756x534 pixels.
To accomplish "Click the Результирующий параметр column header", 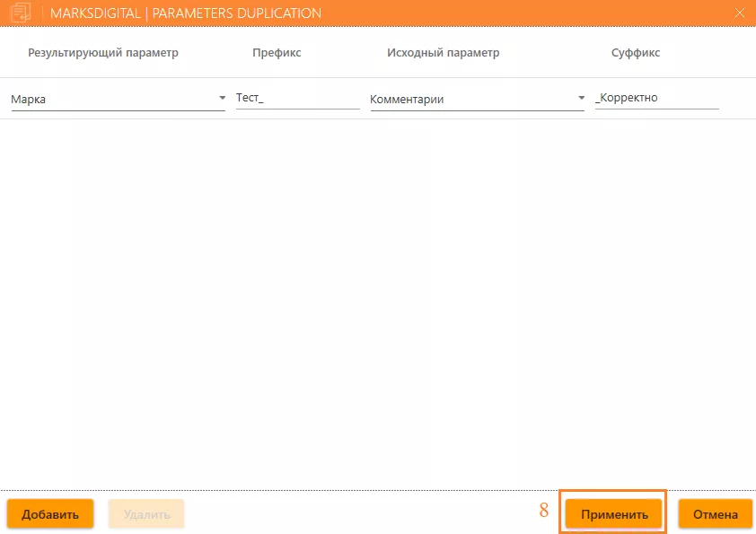I will click(103, 53).
